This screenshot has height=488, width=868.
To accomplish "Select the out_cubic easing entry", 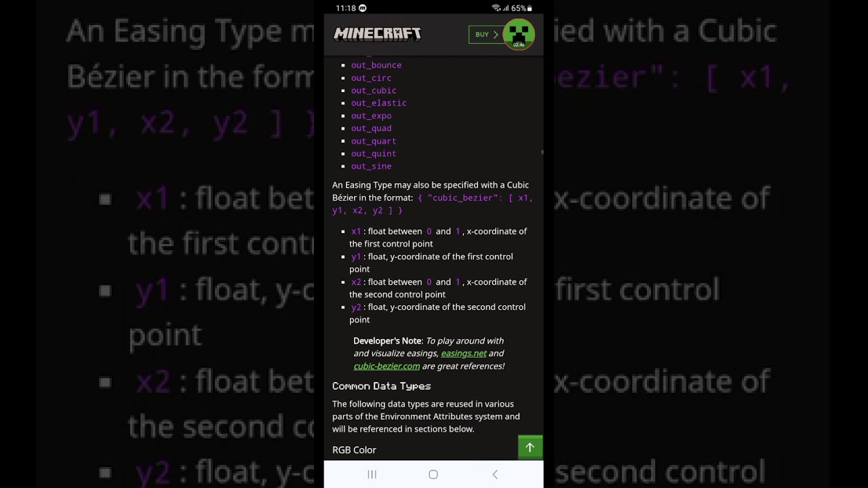I will tap(374, 90).
